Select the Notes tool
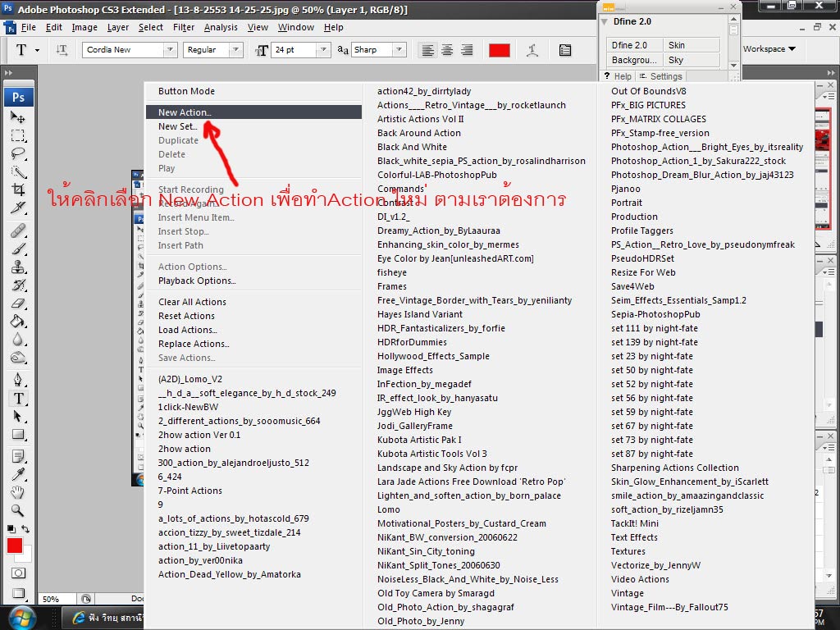Screen dimensions: 840x630 pyautogui.click(x=18, y=456)
